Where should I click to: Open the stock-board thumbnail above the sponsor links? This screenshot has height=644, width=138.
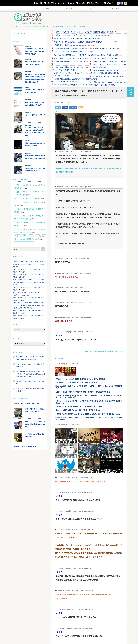click(x=66, y=371)
